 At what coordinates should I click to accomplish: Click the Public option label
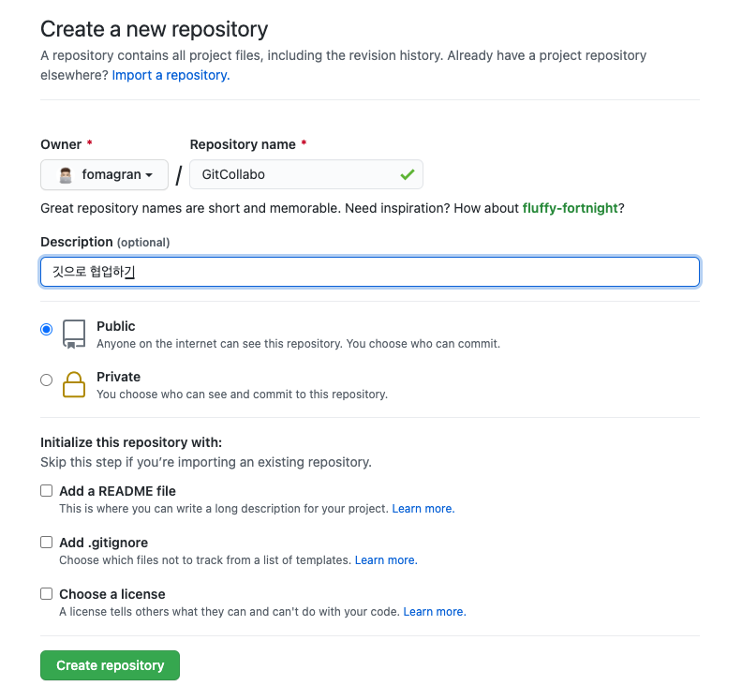pos(116,326)
